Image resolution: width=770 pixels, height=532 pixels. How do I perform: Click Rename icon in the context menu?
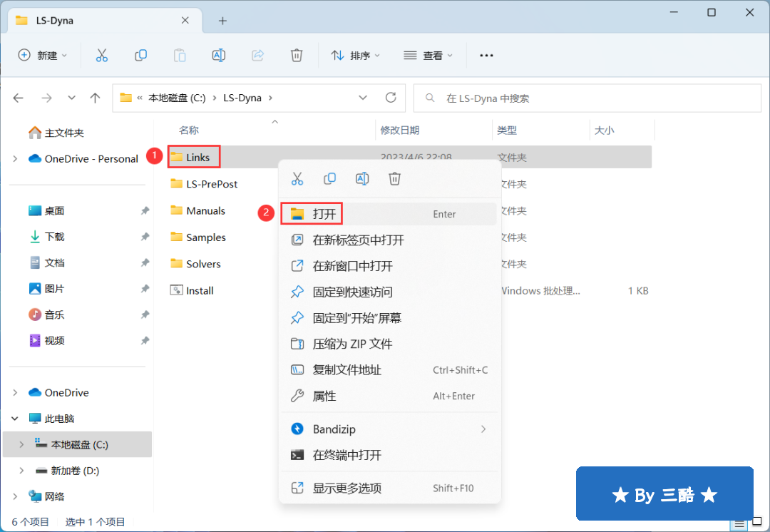pyautogui.click(x=362, y=179)
